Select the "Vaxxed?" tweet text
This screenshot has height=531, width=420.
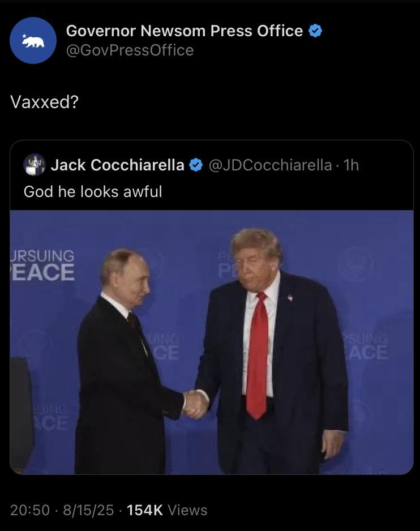pyautogui.click(x=44, y=101)
